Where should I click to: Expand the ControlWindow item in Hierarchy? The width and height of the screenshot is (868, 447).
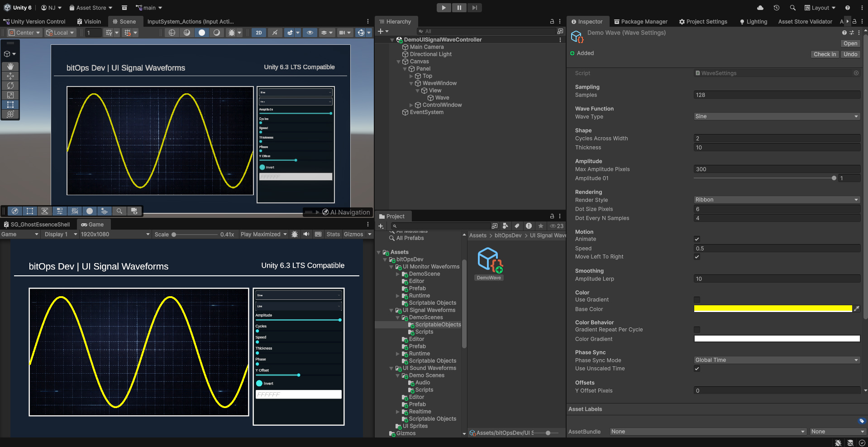coord(411,105)
